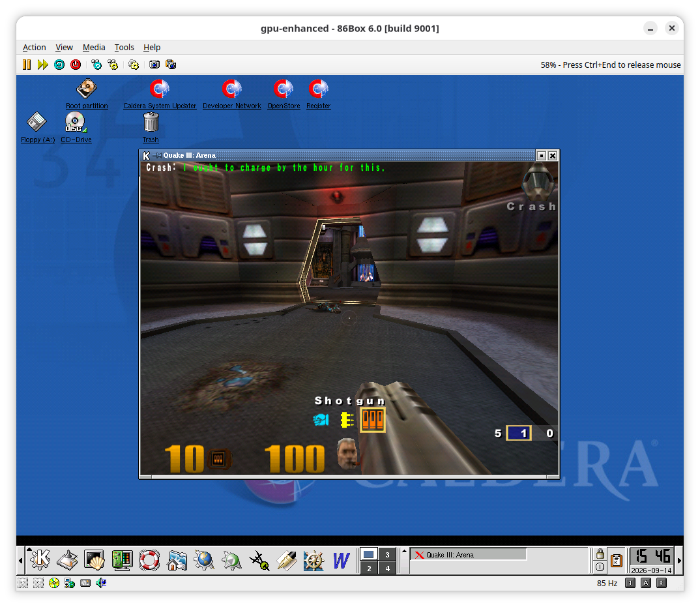The width and height of the screenshot is (700, 607).
Task: Open the K application launcher menu
Action: [x=40, y=559]
